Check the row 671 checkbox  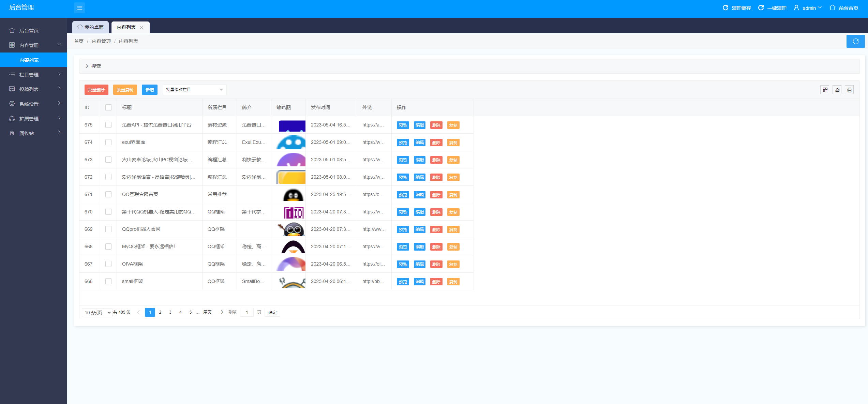click(108, 194)
